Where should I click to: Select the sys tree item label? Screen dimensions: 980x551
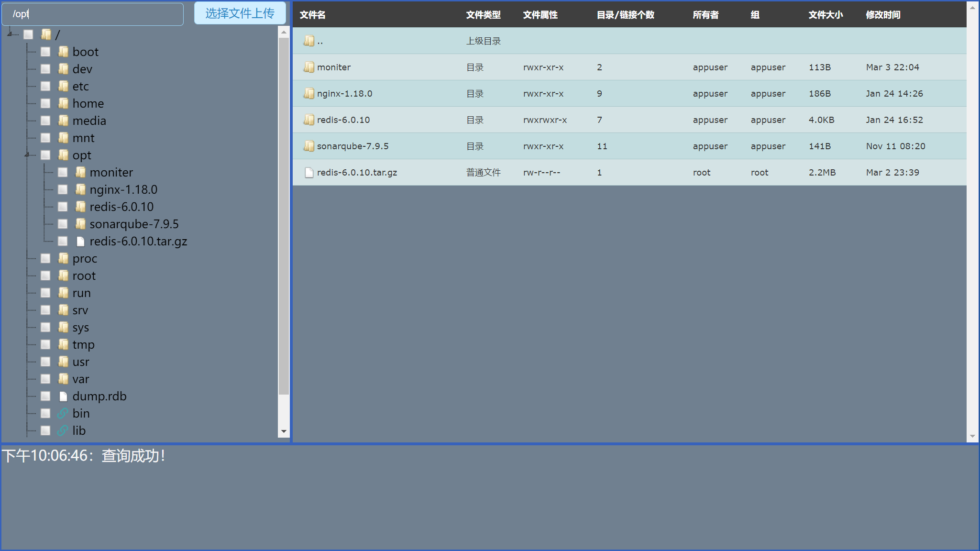click(x=81, y=327)
